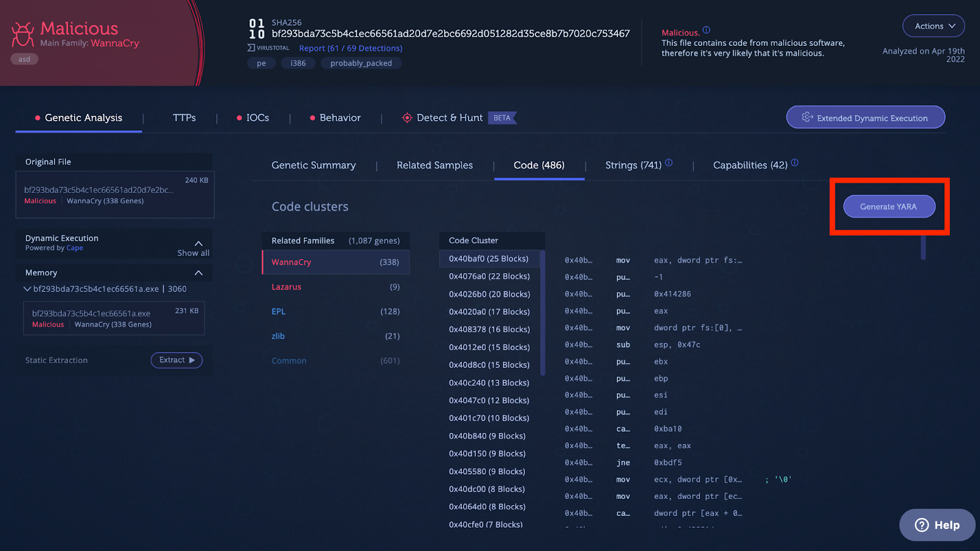Click info icon beside Strings tab

point(669,163)
